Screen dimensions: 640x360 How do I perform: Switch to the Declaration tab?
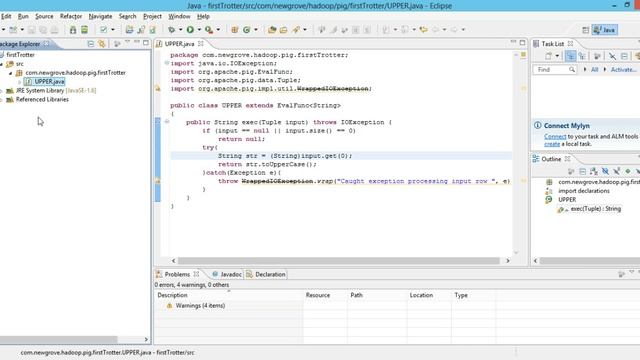(266, 274)
